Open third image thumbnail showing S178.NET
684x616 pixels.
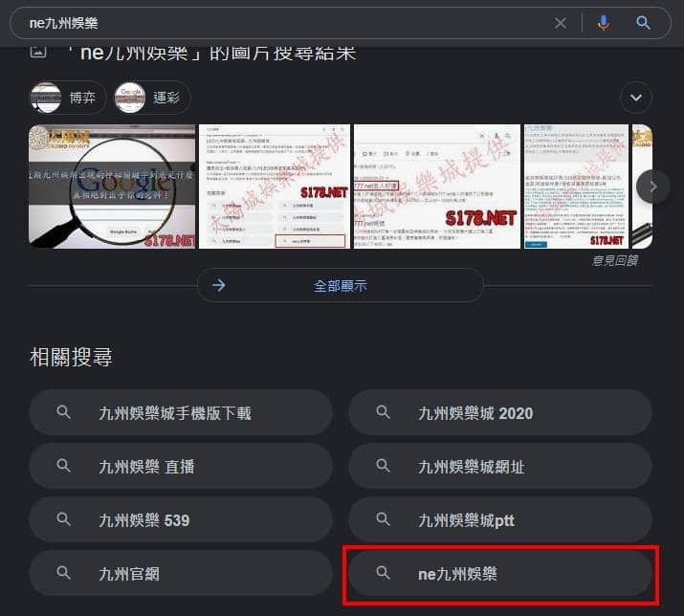click(436, 187)
